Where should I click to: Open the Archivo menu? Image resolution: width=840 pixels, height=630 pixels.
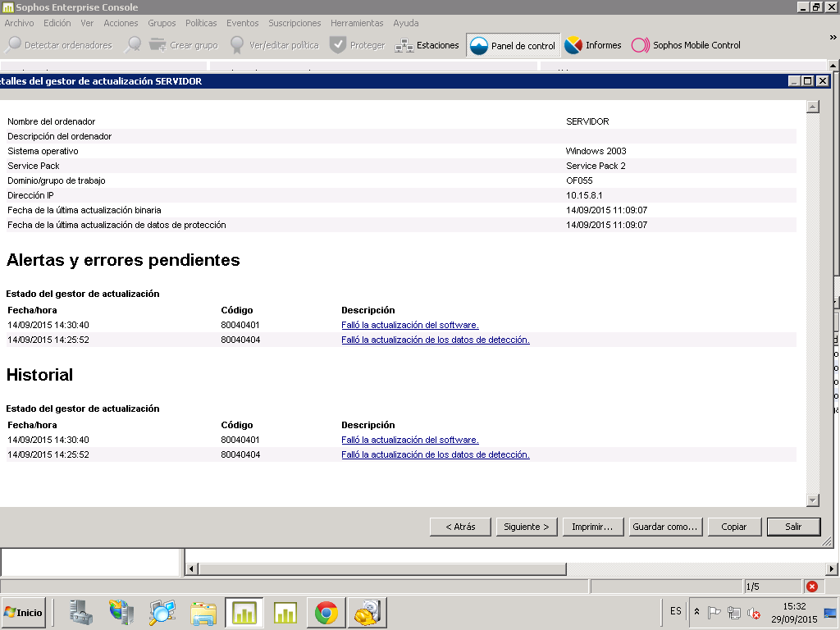[20, 23]
